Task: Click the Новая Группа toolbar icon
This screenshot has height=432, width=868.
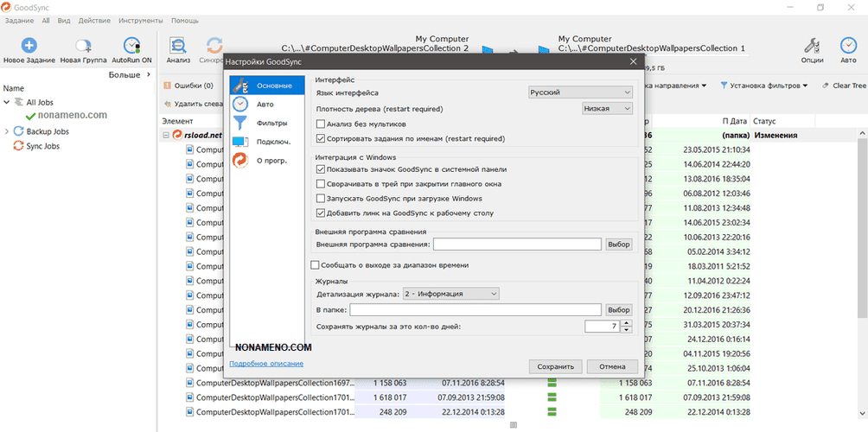Action: [83, 47]
